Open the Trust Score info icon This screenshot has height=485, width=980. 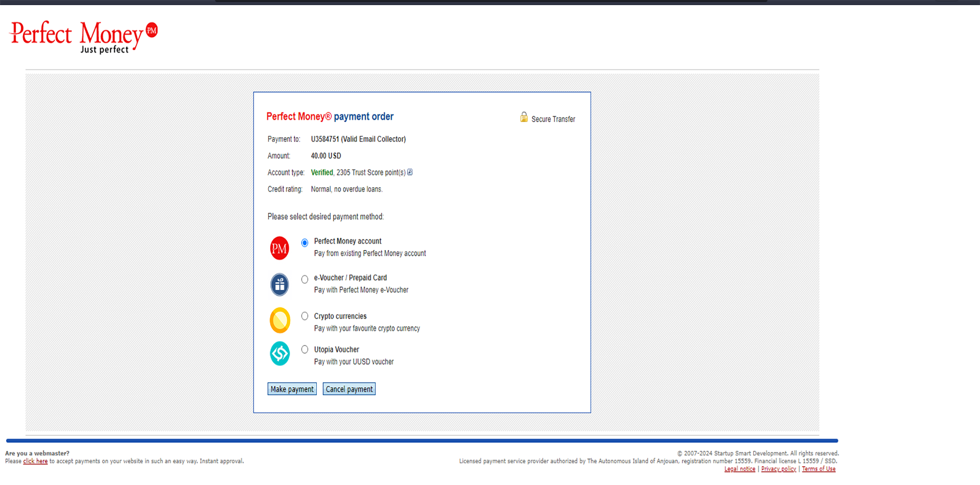(x=410, y=173)
